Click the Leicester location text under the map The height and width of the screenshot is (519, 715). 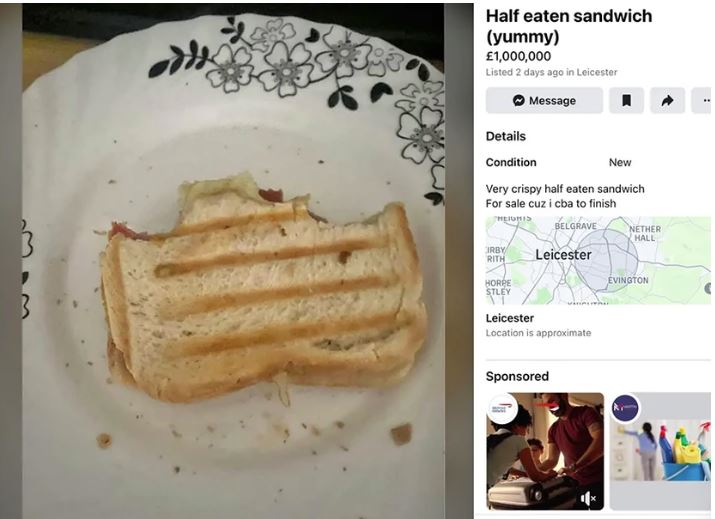[509, 318]
